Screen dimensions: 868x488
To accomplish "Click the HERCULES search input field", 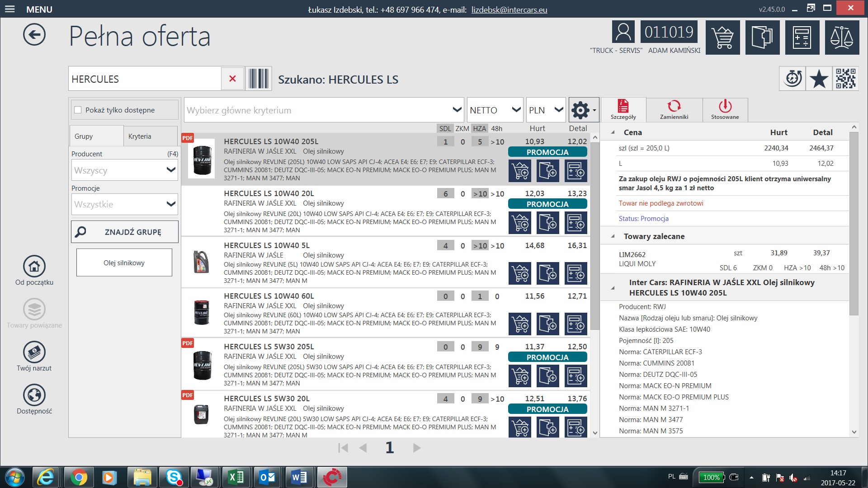I will pyautogui.click(x=145, y=79).
